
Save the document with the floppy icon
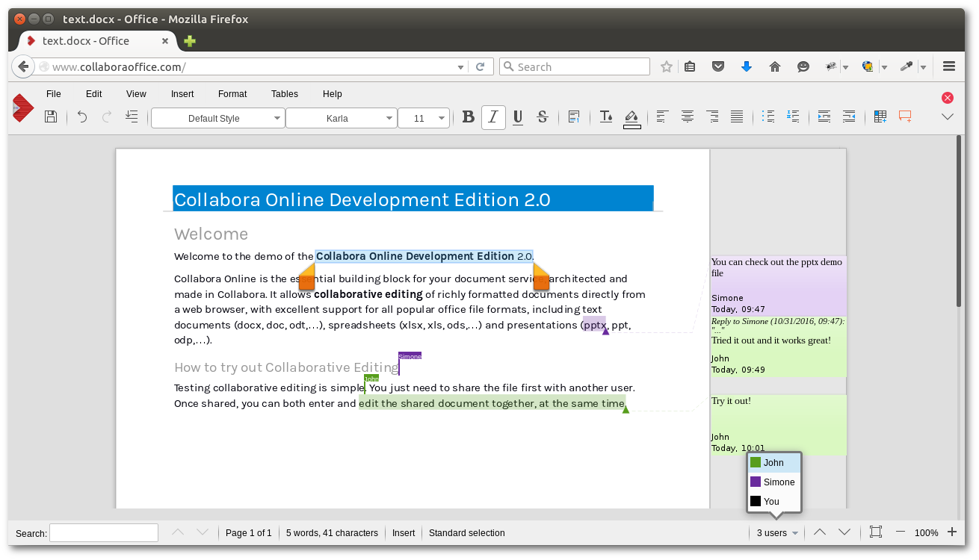click(x=51, y=116)
